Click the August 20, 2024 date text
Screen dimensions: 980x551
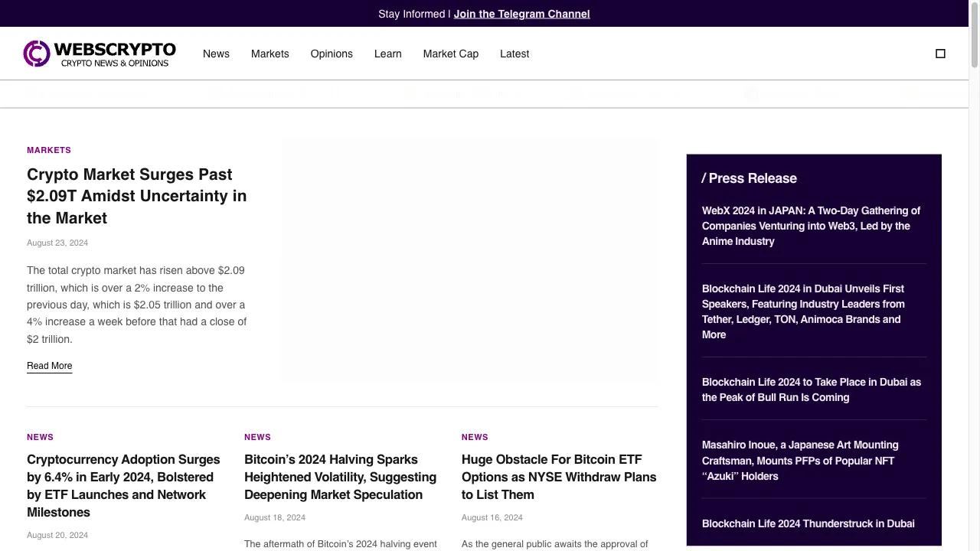point(57,535)
